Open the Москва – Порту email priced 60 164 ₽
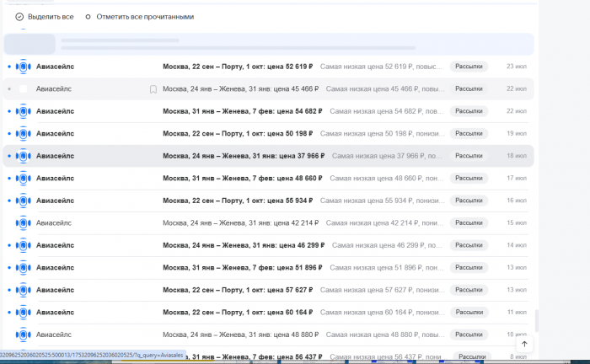This screenshot has height=364, width=590. point(237,313)
